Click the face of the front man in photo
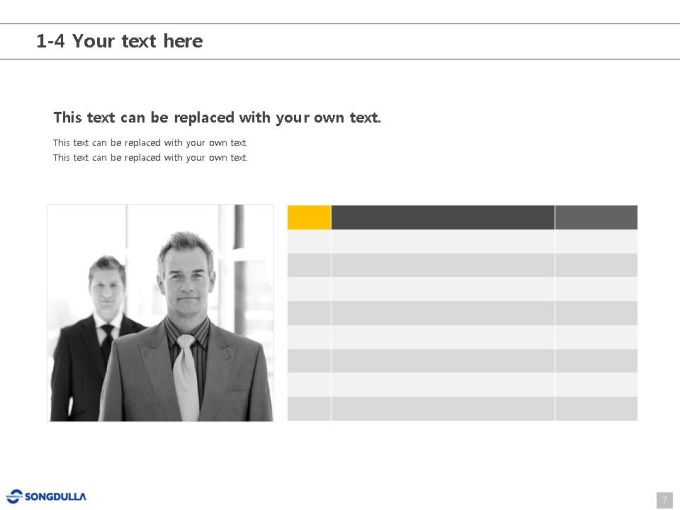 point(187,282)
